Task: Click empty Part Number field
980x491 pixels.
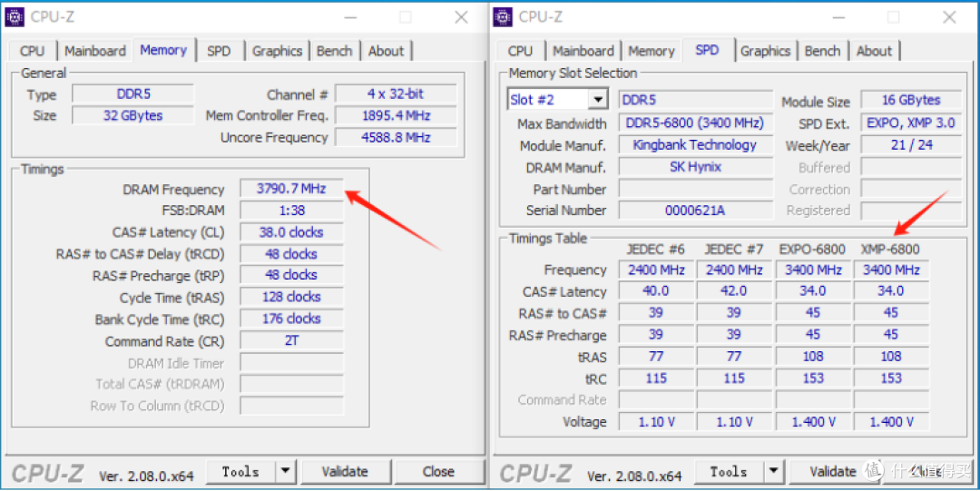Action: point(696,189)
